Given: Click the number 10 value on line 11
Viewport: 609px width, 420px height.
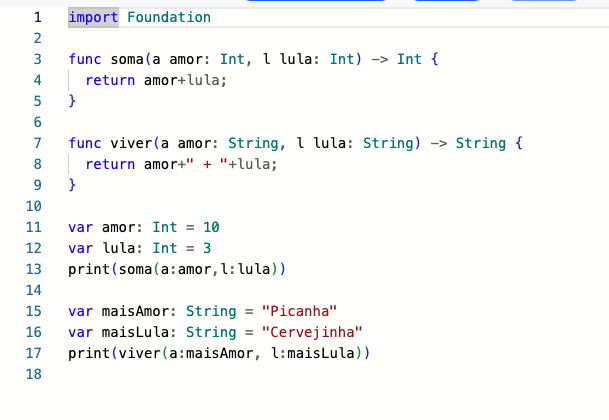Looking at the screenshot, I should click(211, 227).
